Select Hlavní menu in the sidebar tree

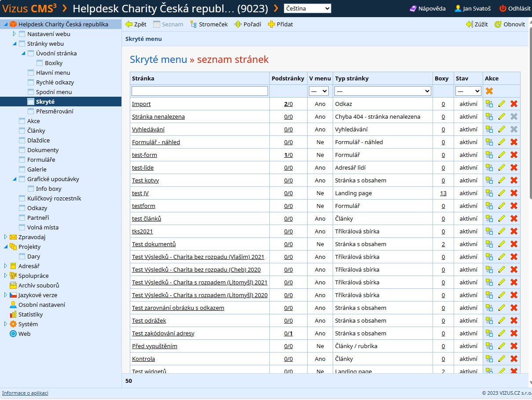coord(53,73)
